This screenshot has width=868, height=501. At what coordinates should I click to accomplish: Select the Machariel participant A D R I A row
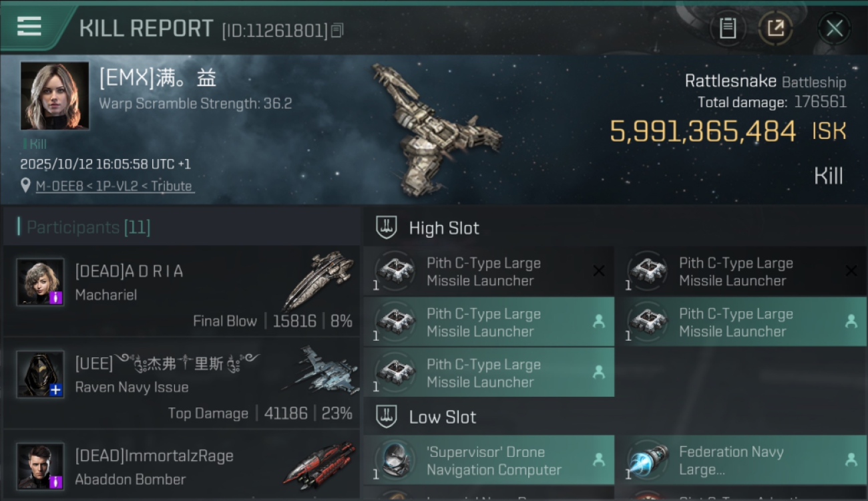182,291
